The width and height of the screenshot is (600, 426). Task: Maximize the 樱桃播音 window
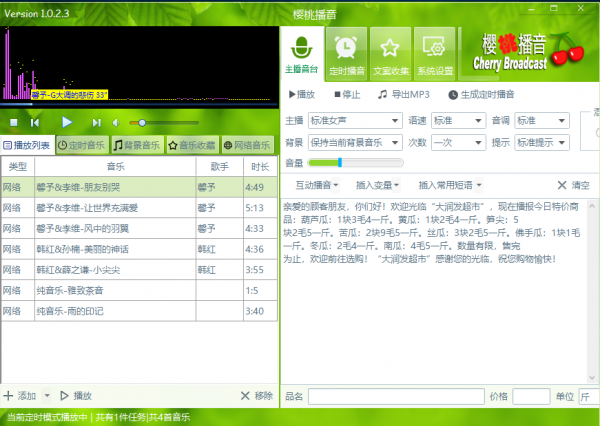coord(554,8)
